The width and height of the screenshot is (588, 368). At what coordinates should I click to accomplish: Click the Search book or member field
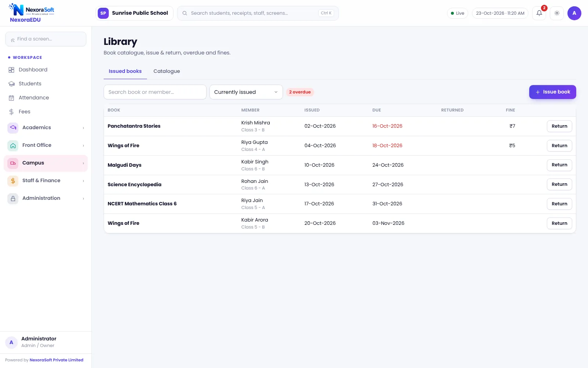tap(155, 92)
